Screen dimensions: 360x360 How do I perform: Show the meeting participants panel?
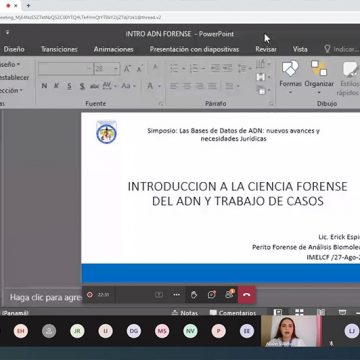229,294
